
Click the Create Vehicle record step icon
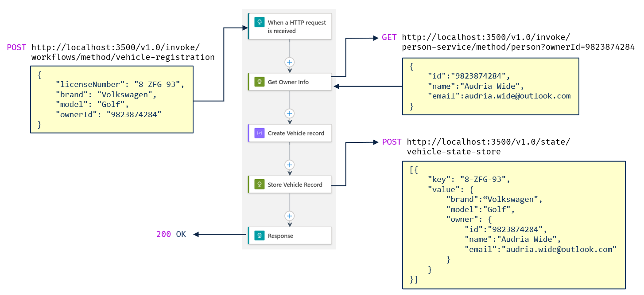pos(259,133)
